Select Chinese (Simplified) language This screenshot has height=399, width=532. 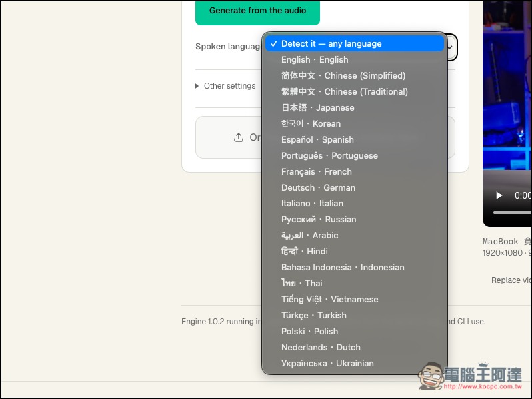pos(354,75)
